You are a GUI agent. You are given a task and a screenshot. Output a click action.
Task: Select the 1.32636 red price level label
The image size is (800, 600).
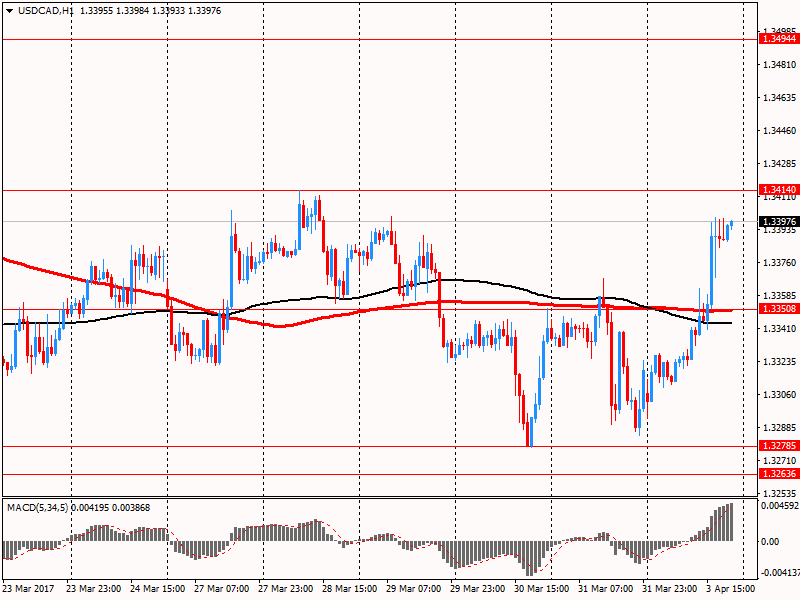click(779, 474)
